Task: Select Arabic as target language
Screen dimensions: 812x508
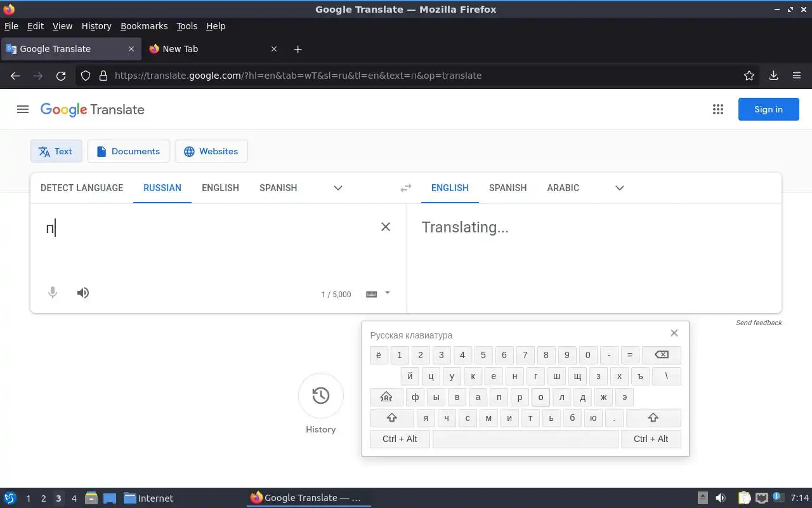Action: coord(563,188)
